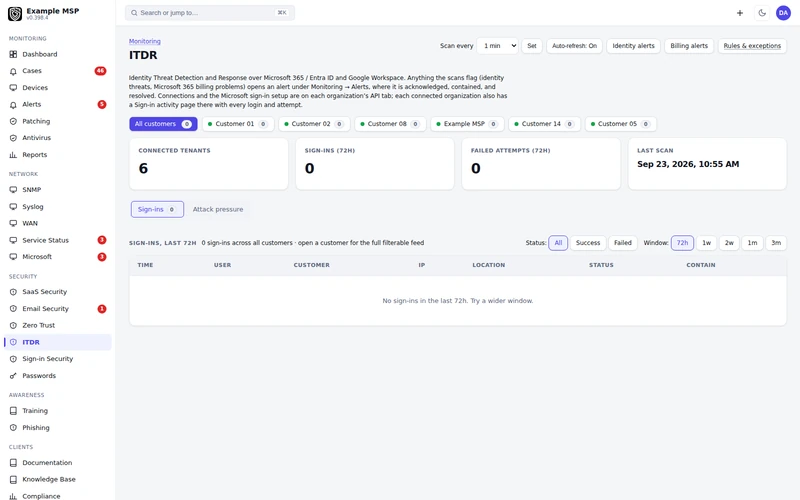Set window to 1w
800x500 pixels.
click(707, 243)
